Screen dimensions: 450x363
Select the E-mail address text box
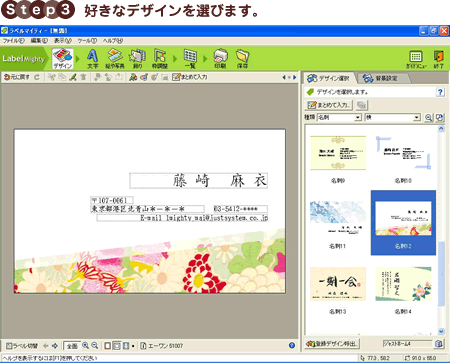(182, 218)
